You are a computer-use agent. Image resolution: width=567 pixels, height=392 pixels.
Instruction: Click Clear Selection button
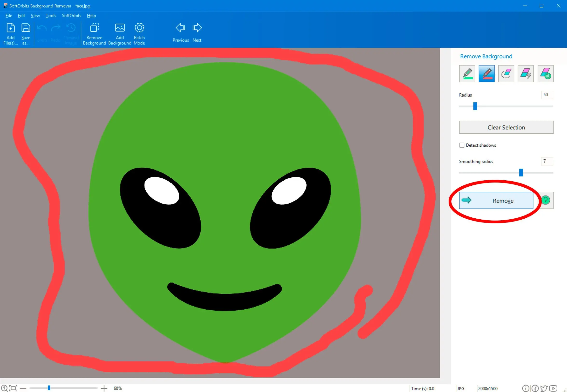point(506,127)
